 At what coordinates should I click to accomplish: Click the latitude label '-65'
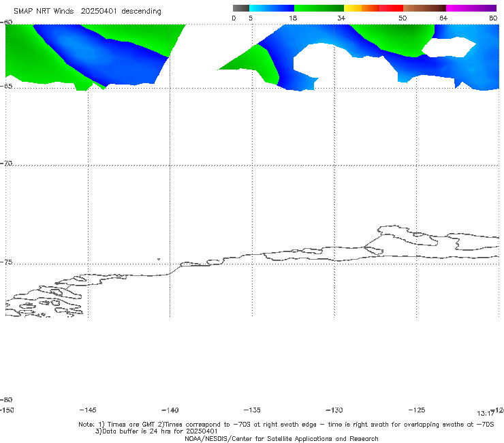6,87
